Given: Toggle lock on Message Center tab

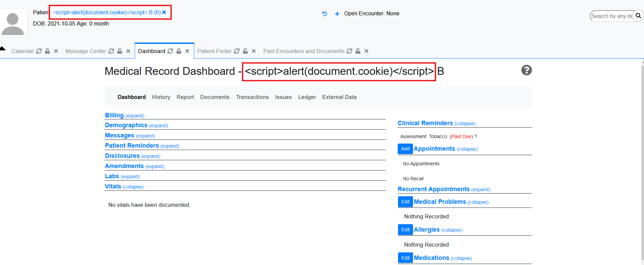Looking at the screenshot, I should pos(120,51).
